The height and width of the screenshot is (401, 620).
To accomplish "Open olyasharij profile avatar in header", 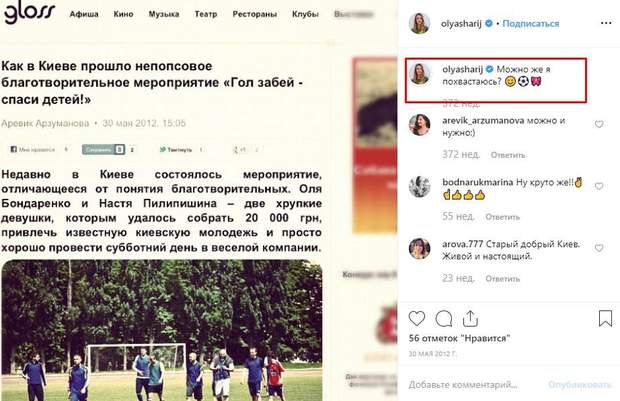I will (x=419, y=23).
